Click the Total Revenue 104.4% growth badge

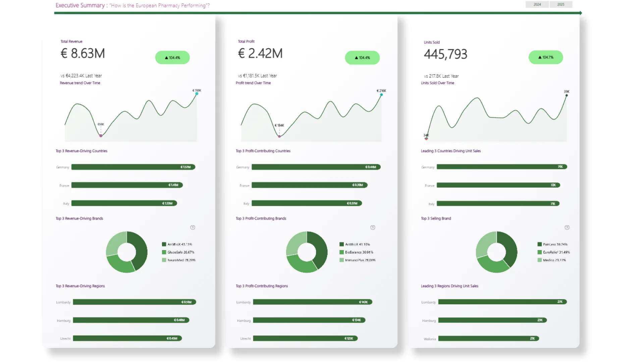(x=172, y=58)
